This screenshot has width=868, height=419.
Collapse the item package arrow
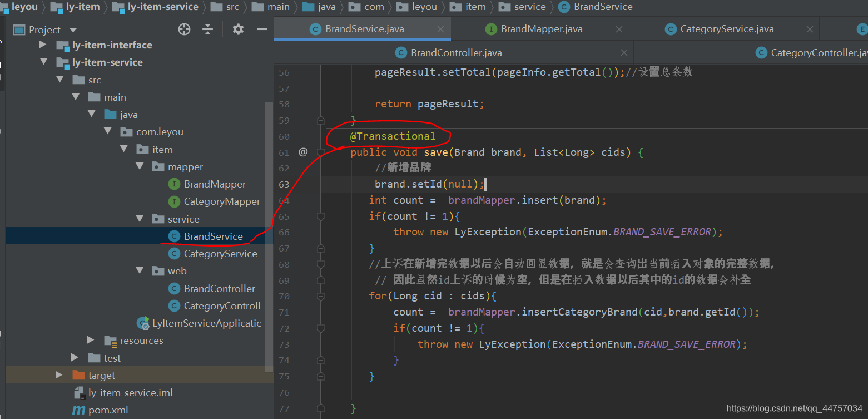[124, 149]
